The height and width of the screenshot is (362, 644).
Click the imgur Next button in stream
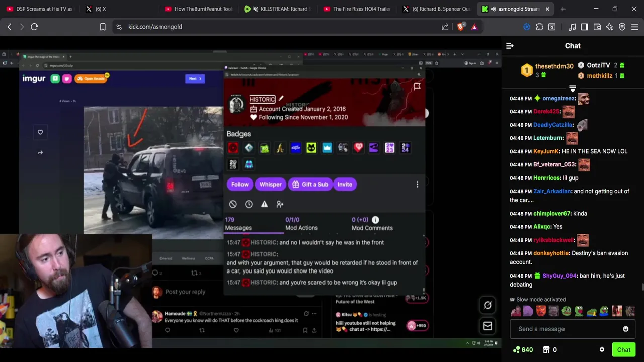[195, 78]
